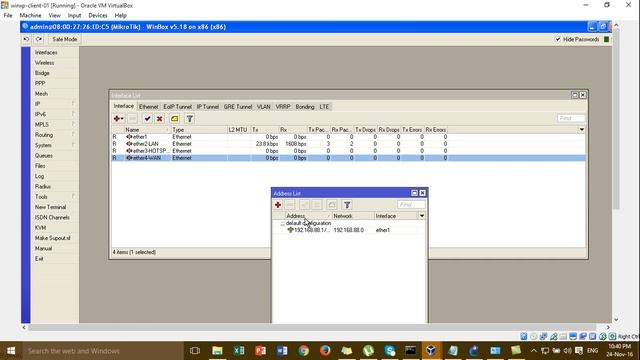Sort by the Name column header
Viewport: 640px width, 360px height.
pyautogui.click(x=147, y=129)
